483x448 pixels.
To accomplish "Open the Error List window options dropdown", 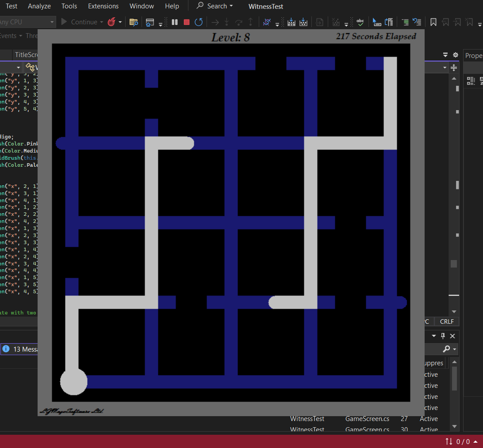I will point(434,336).
